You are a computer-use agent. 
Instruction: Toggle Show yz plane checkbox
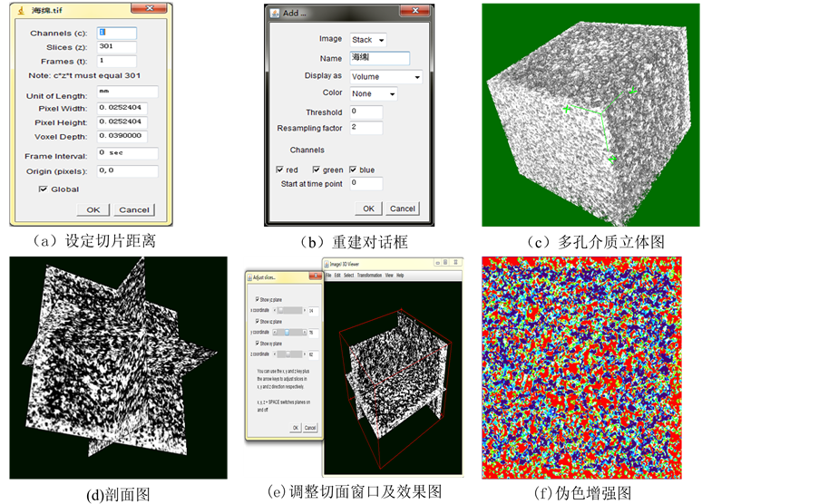tap(258, 298)
